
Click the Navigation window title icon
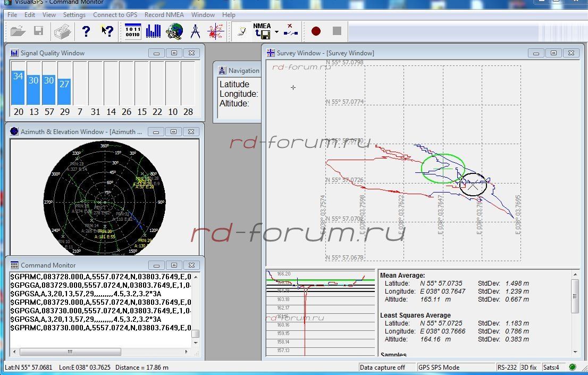(222, 70)
